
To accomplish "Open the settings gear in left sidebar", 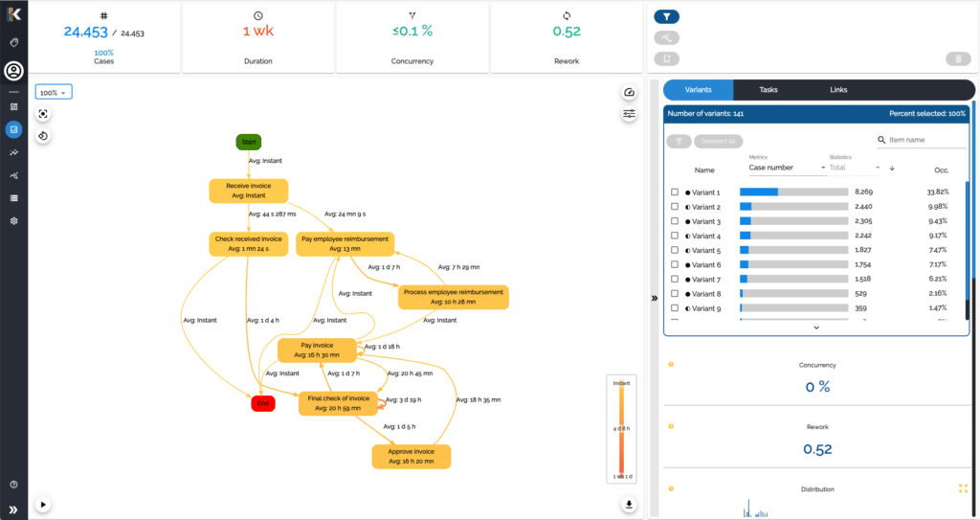I will tap(13, 220).
